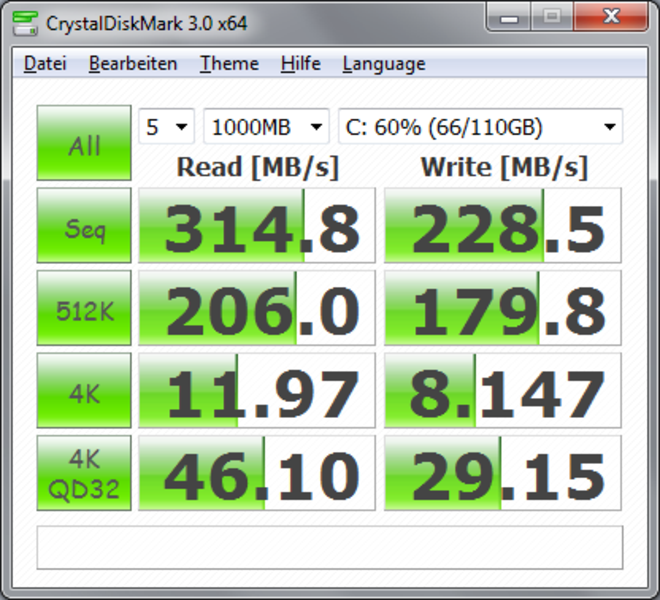Image resolution: width=660 pixels, height=600 pixels.
Task: Start the Seq benchmark
Action: [x=84, y=225]
